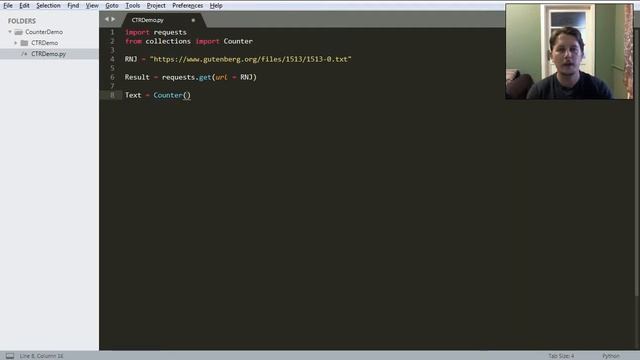Click the editor vertical scrollbar
The image size is (640, 360).
637,163
